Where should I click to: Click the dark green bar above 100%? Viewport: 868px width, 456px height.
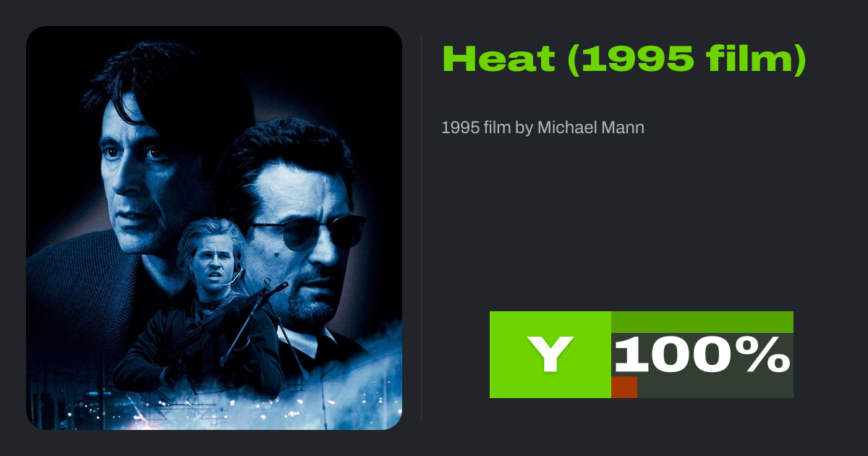click(702, 322)
